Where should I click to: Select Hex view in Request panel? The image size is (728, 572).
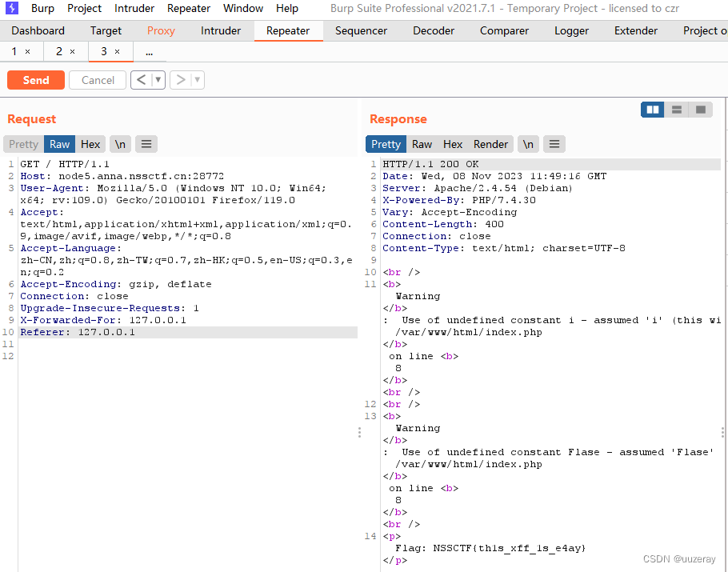coord(90,144)
